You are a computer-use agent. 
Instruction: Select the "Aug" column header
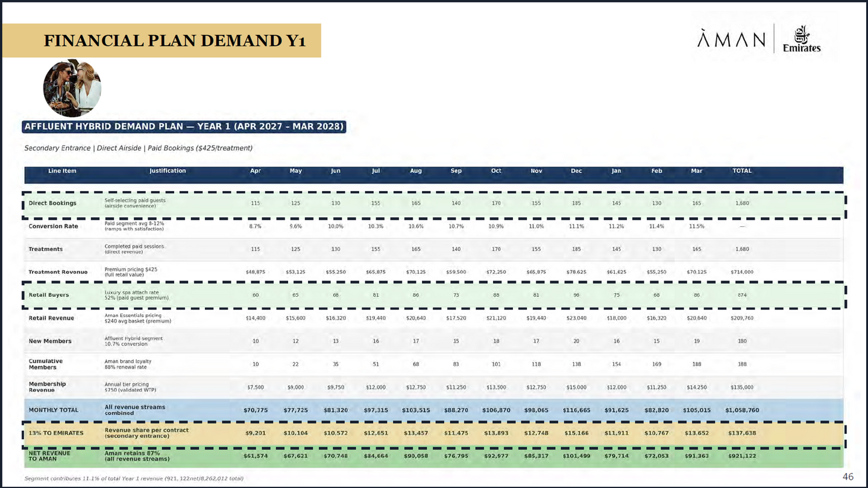416,171
